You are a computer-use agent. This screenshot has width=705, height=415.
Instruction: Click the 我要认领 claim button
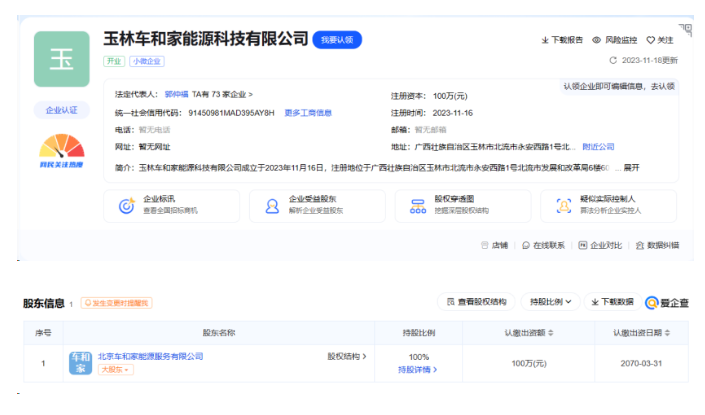(337, 40)
